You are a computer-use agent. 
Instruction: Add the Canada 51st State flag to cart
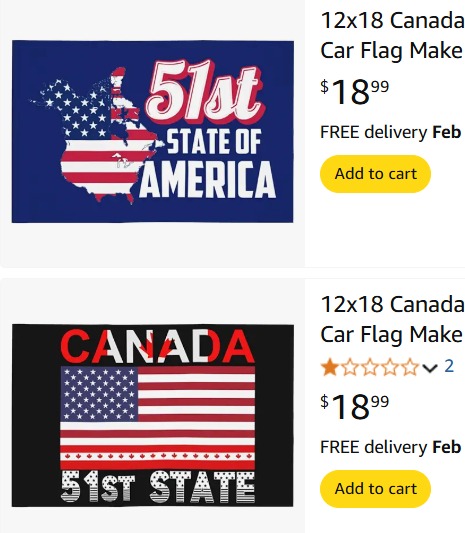pyautogui.click(x=375, y=489)
